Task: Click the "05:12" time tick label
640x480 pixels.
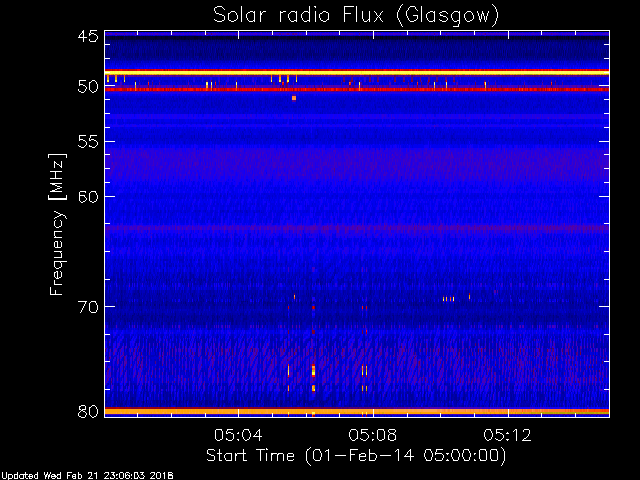Action: (x=507, y=435)
